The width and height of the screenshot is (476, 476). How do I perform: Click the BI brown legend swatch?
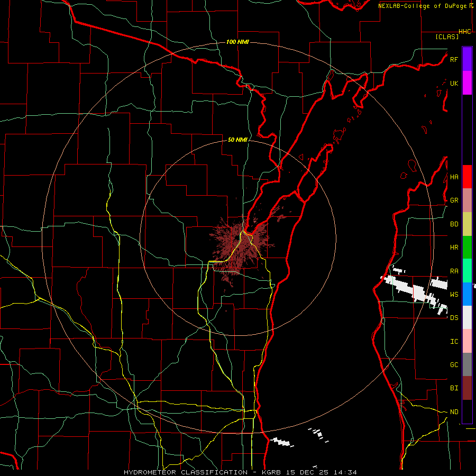(x=467, y=388)
